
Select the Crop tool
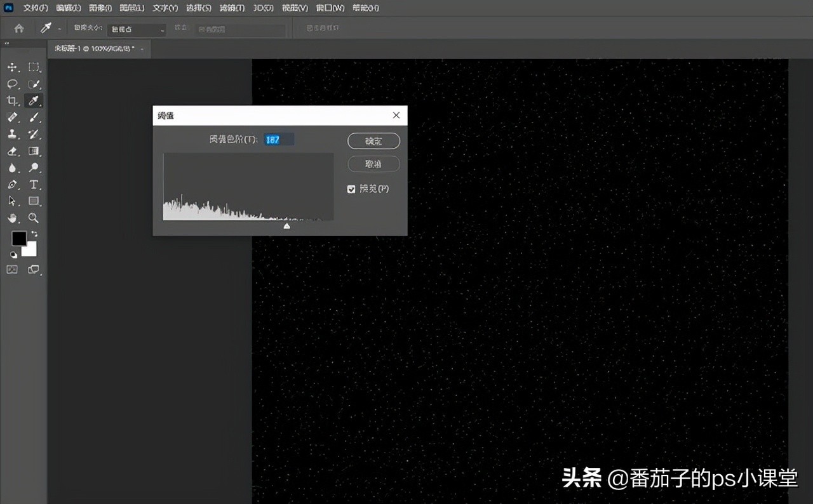[13, 100]
